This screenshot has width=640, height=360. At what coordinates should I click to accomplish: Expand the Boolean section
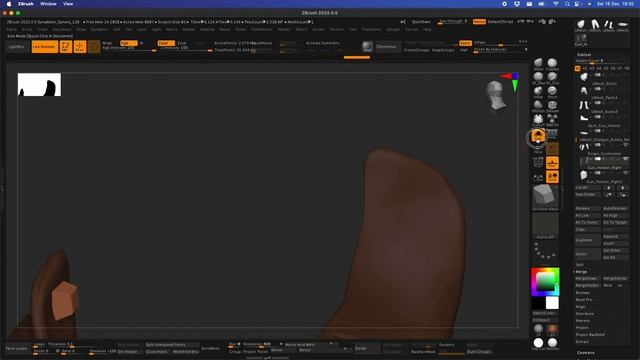coord(582,293)
